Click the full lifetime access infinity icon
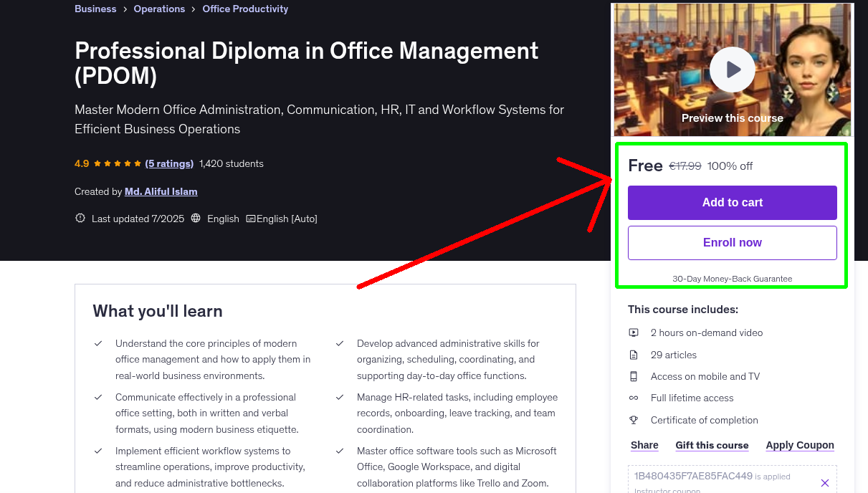Viewport: 868px width, 493px height. 634,398
